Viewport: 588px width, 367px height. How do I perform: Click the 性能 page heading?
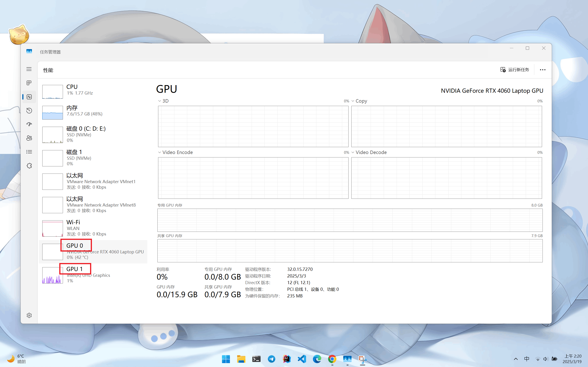pyautogui.click(x=48, y=70)
